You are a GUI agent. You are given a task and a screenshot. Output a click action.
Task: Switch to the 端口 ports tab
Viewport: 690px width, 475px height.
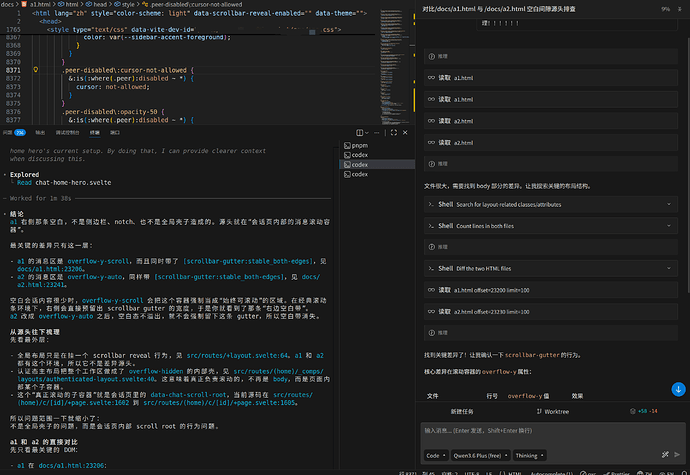pos(115,133)
